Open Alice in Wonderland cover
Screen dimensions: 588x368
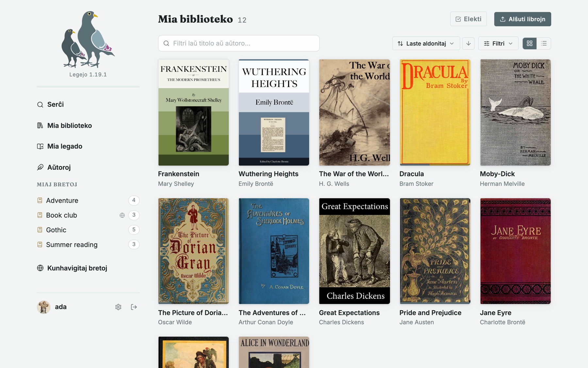click(274, 352)
